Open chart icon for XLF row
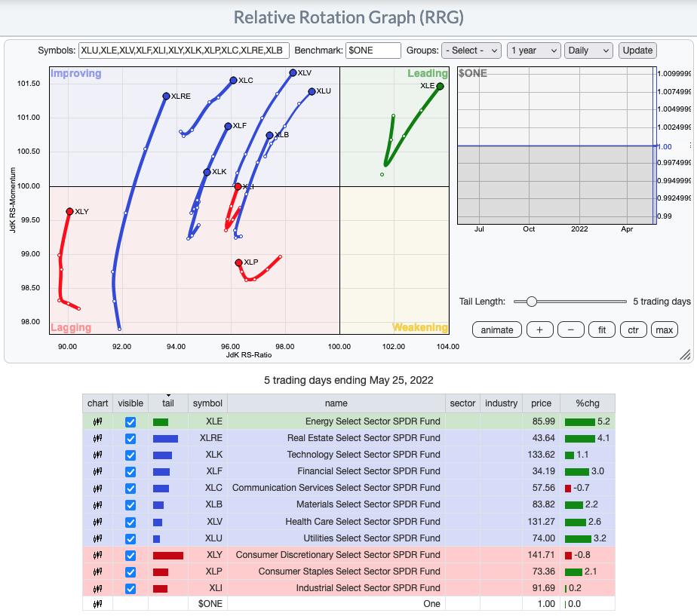This screenshot has height=616, width=697. pos(97,471)
